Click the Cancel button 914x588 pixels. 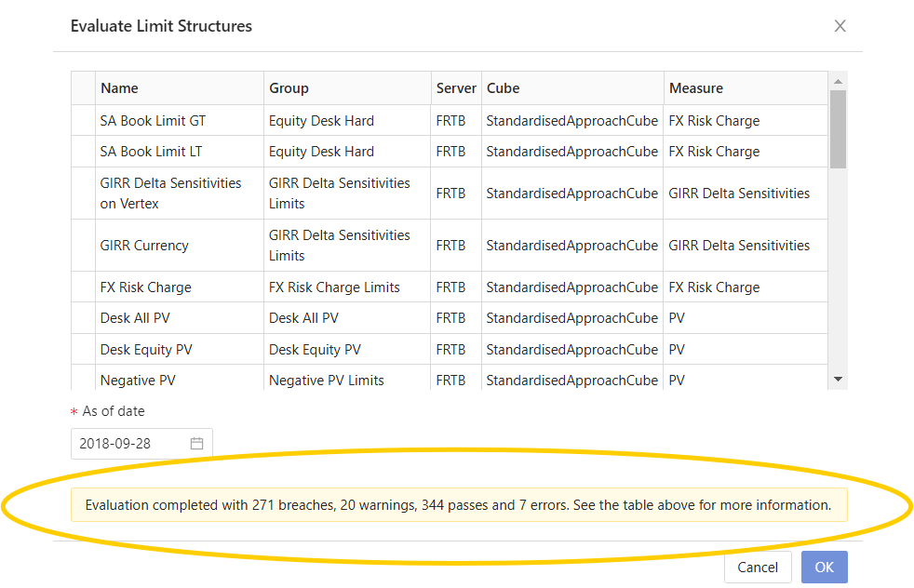click(x=757, y=567)
